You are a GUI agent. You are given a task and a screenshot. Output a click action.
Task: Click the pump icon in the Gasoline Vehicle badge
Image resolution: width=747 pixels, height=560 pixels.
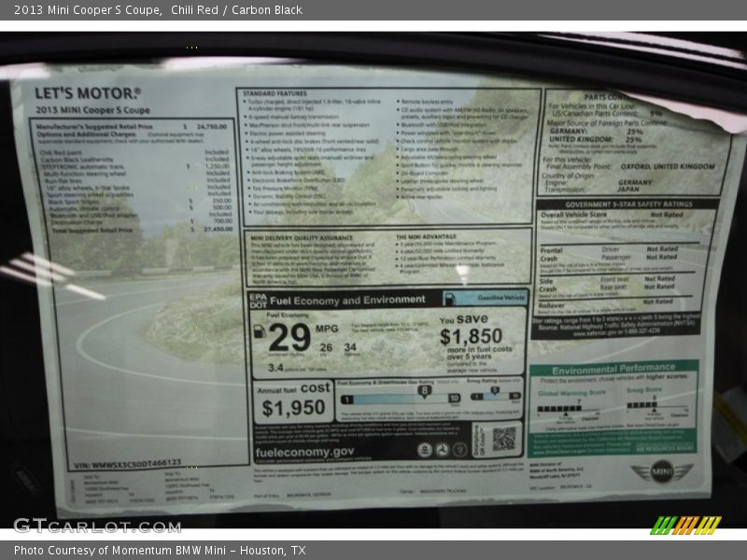click(449, 298)
